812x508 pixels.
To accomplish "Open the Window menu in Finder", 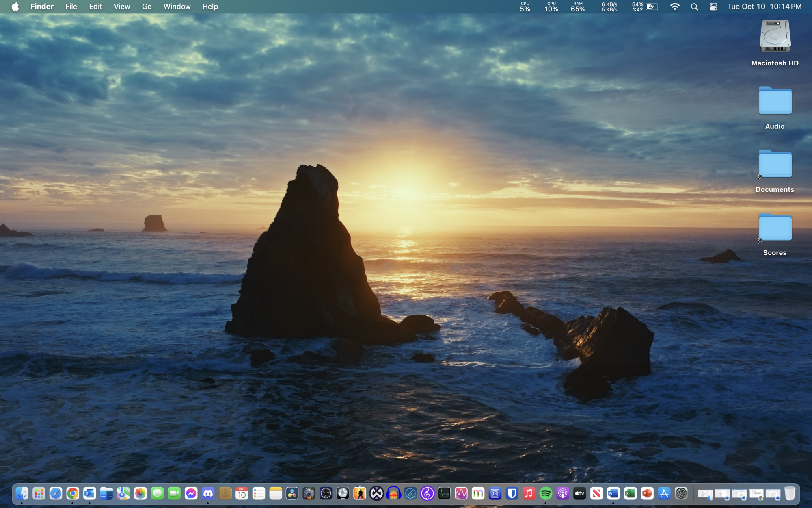I will click(x=177, y=7).
